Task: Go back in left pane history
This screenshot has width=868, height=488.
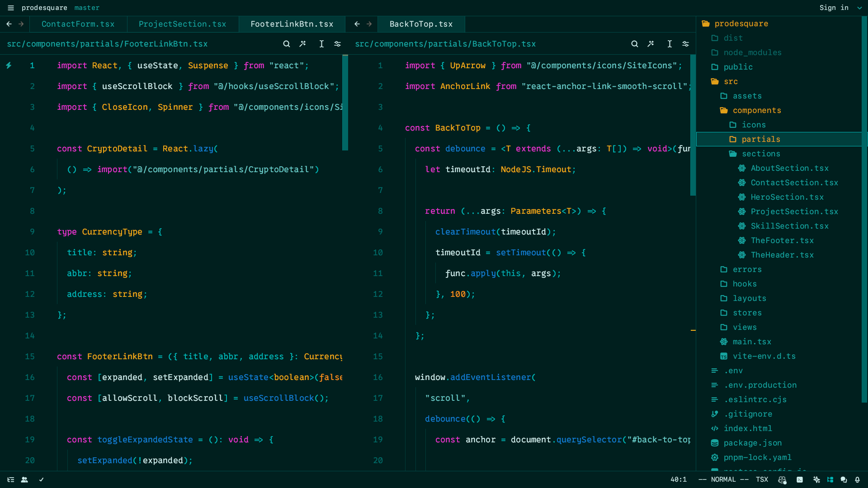Action: click(9, 24)
